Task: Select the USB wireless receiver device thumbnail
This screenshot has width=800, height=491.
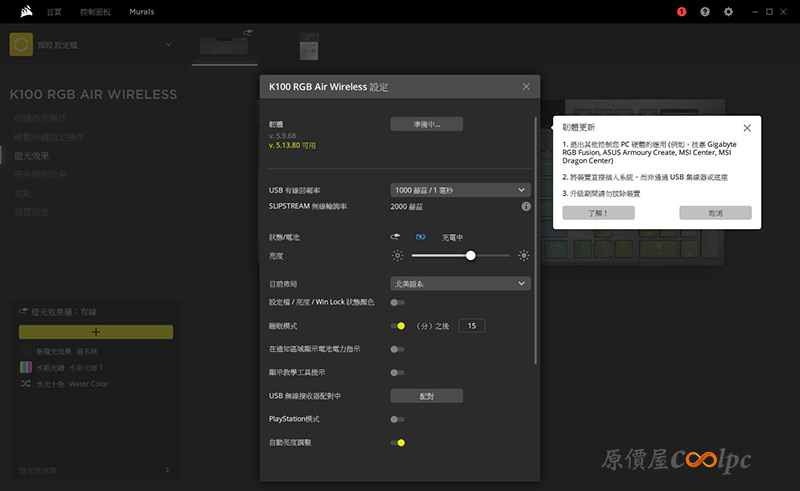Action: [x=309, y=46]
